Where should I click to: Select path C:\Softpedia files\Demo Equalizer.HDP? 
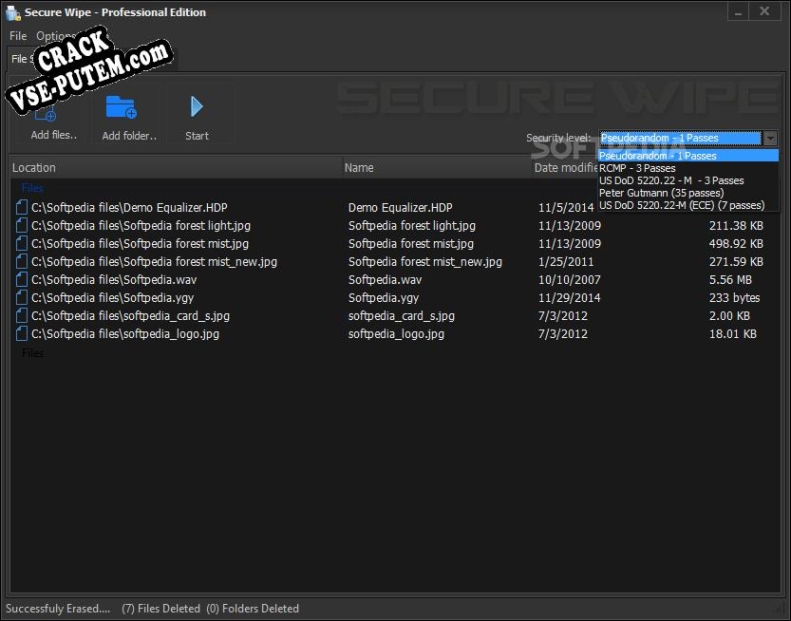pos(129,207)
